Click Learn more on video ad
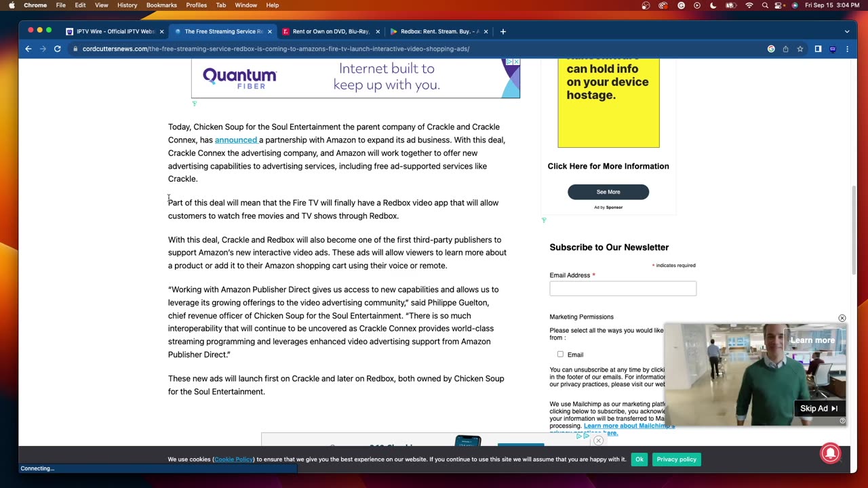The image size is (868, 488). (812, 340)
